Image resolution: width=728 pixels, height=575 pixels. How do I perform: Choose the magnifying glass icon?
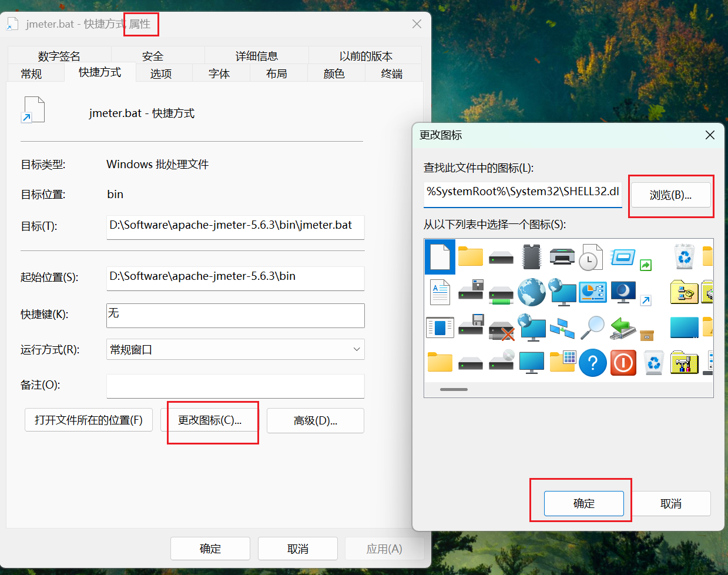593,327
